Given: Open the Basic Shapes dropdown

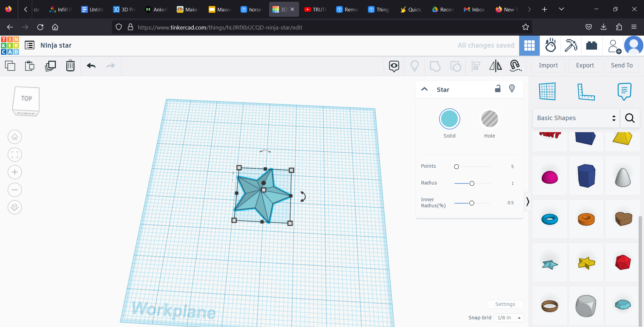Looking at the screenshot, I should click(576, 118).
